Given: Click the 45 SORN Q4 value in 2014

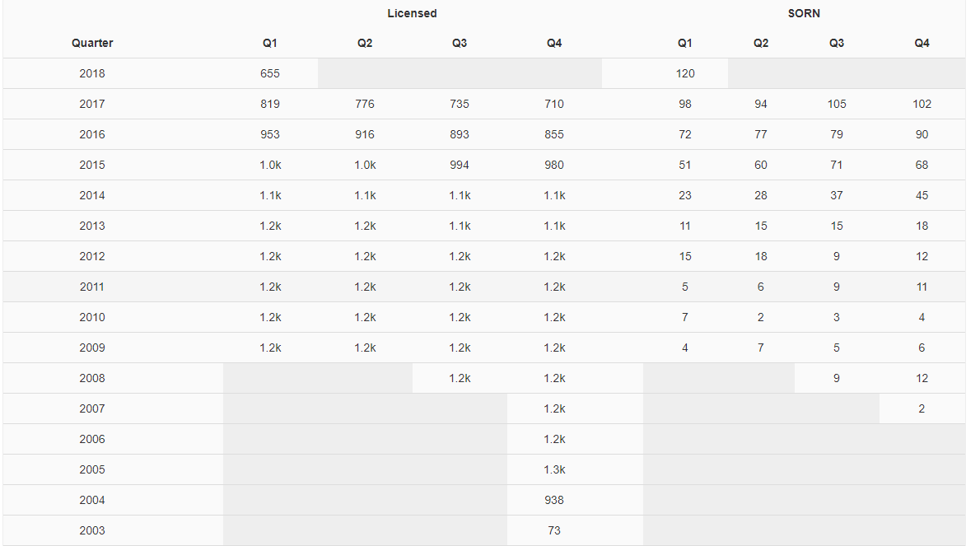Looking at the screenshot, I should click(x=922, y=195).
